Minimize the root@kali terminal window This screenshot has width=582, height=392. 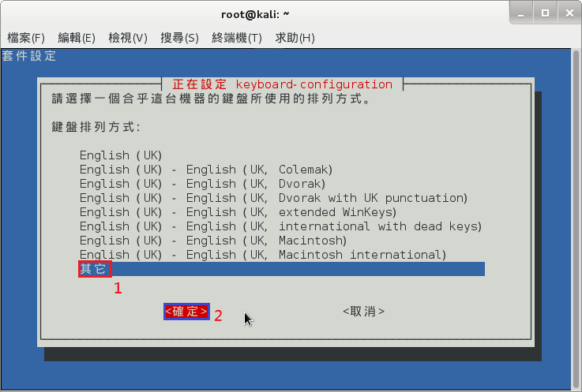pyautogui.click(x=520, y=13)
